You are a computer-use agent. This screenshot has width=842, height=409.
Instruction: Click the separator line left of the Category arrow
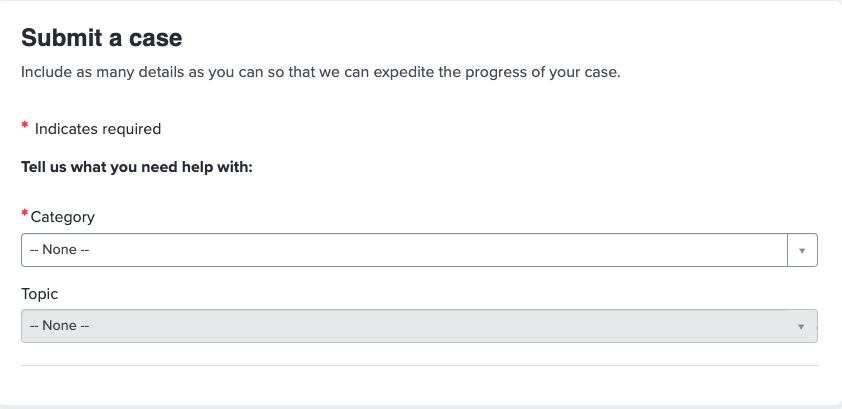pos(787,250)
